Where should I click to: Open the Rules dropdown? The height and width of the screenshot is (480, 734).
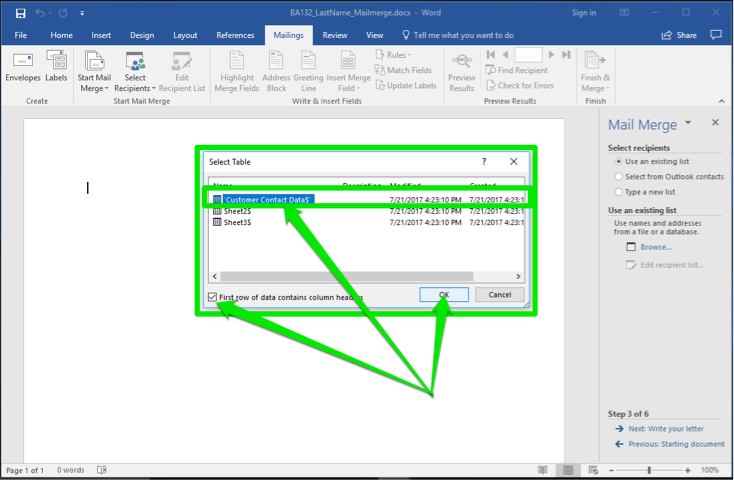393,55
